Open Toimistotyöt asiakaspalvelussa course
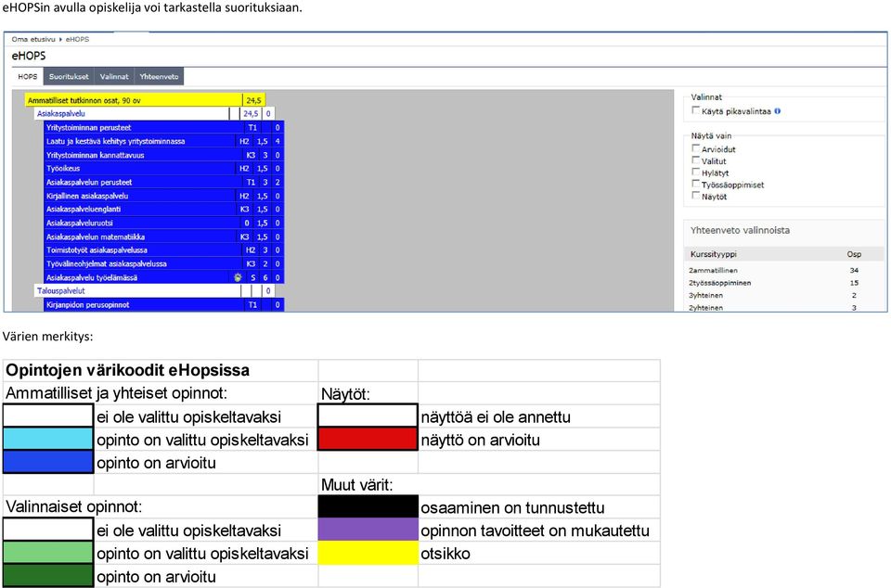891x588 pixels. pyautogui.click(x=164, y=249)
